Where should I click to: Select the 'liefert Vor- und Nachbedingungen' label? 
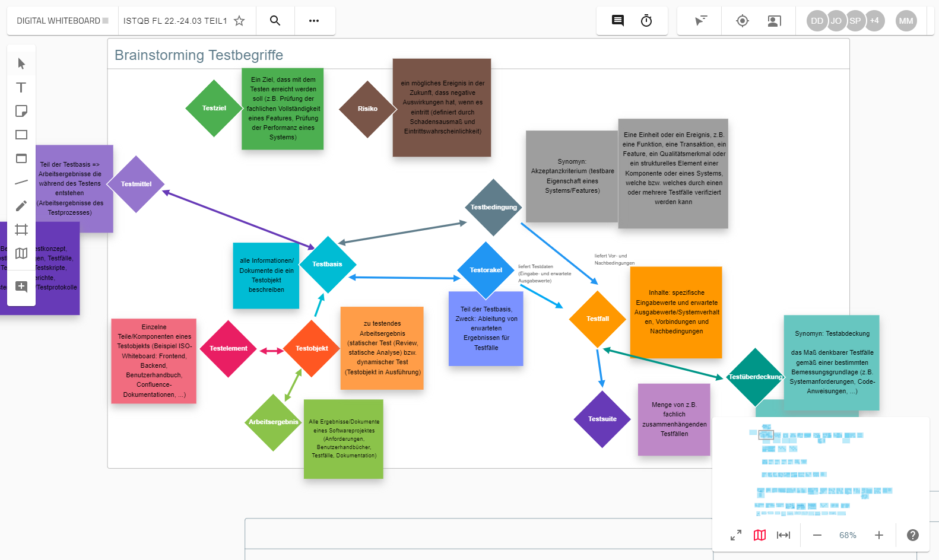click(x=614, y=259)
